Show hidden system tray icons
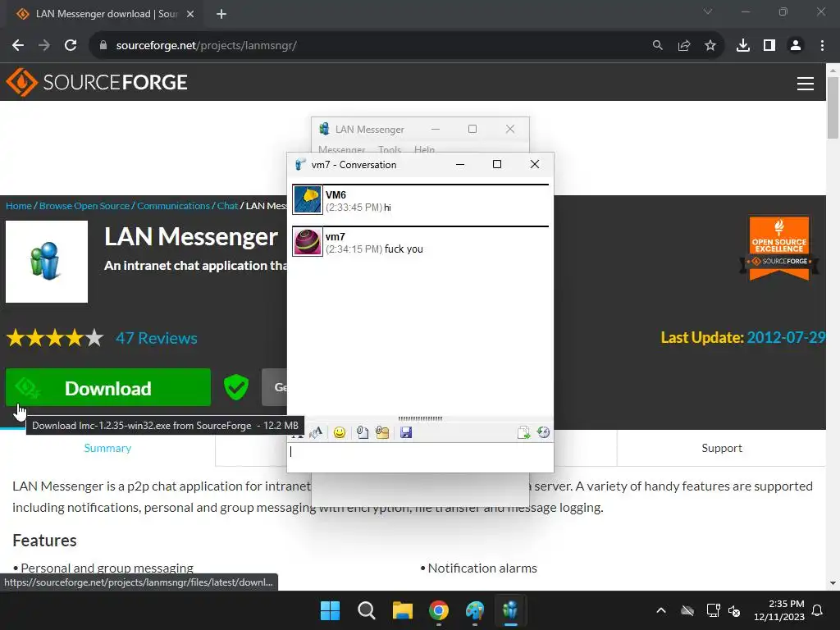840x630 pixels. pyautogui.click(x=661, y=610)
